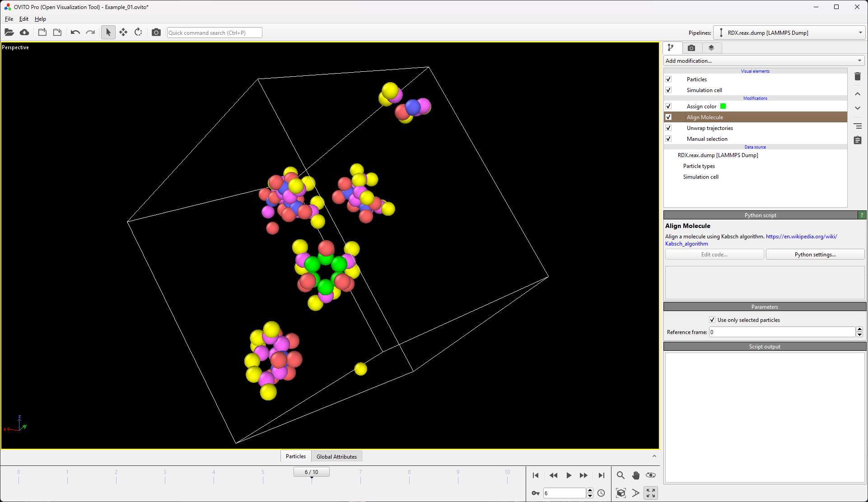Viewport: 868px width, 502px height.
Task: Expand the data inspector panel chevron
Action: pyautogui.click(x=654, y=456)
